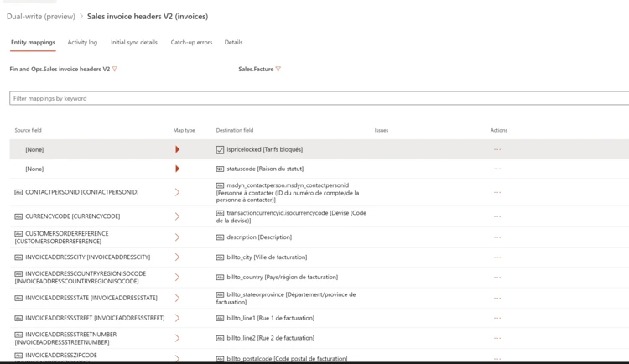Screen dimensions: 629x364
Task: Click filter icon beside Sales.Facture
Action: [x=278, y=70]
